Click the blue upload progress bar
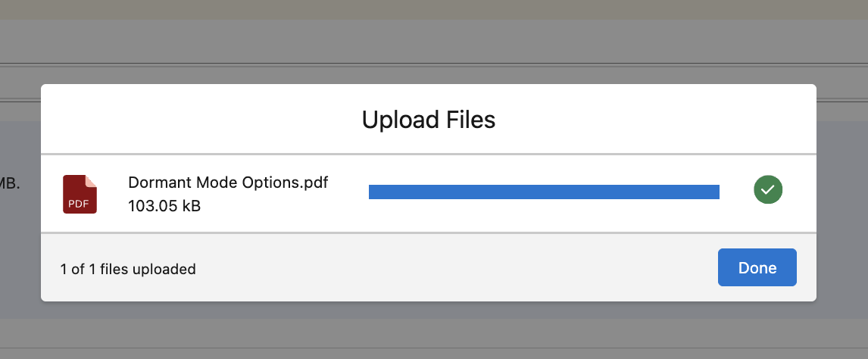The image size is (868, 359). pos(543,192)
